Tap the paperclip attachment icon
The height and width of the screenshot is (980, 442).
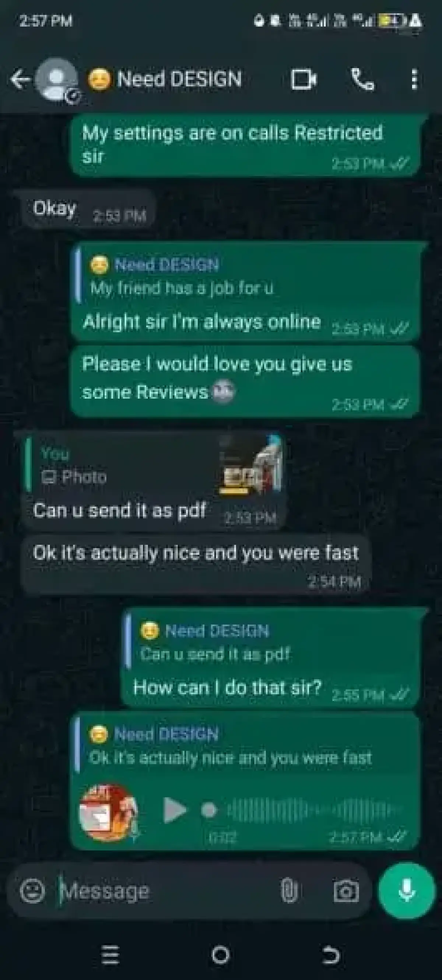[x=289, y=890]
